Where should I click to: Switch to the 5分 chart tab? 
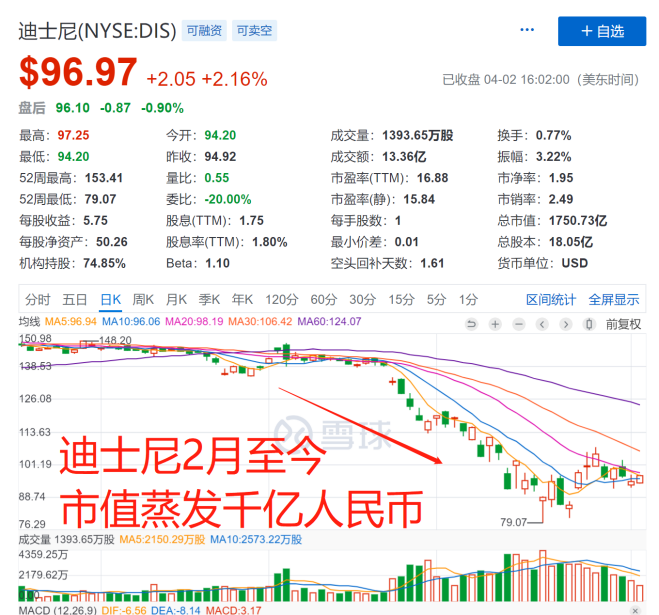pyautogui.click(x=437, y=300)
